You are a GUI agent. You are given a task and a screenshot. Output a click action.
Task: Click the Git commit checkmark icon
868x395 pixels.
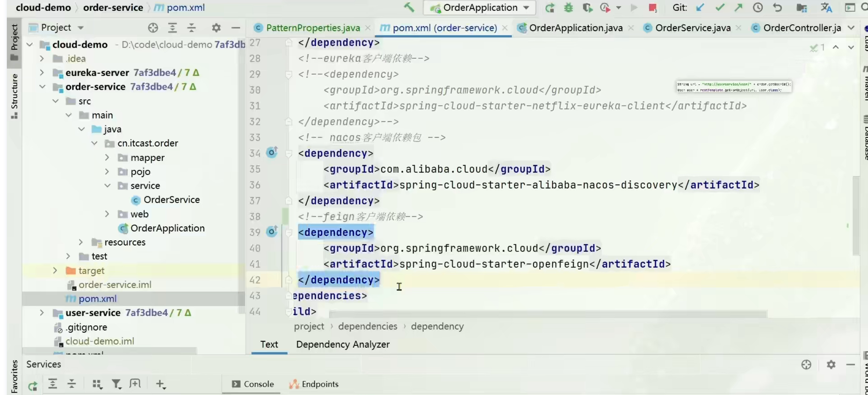point(719,8)
